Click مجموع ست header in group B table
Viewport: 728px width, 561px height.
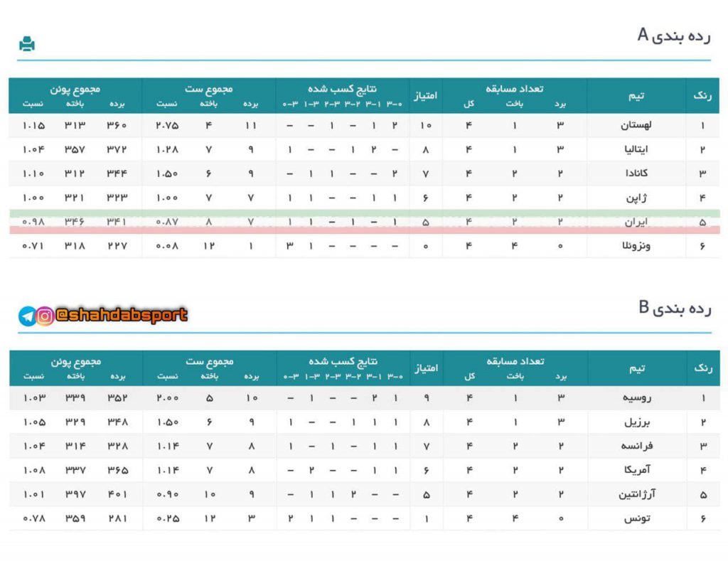[209, 361]
